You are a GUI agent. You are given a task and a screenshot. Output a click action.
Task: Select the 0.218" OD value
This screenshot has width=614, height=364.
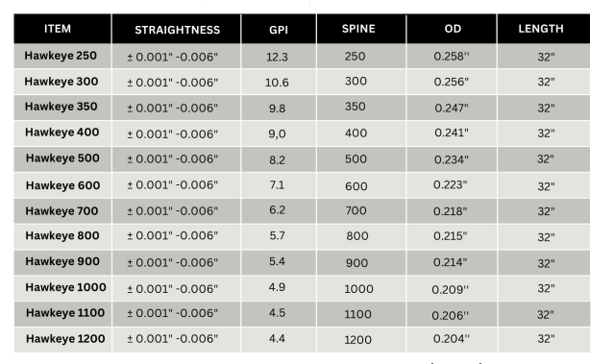click(451, 211)
